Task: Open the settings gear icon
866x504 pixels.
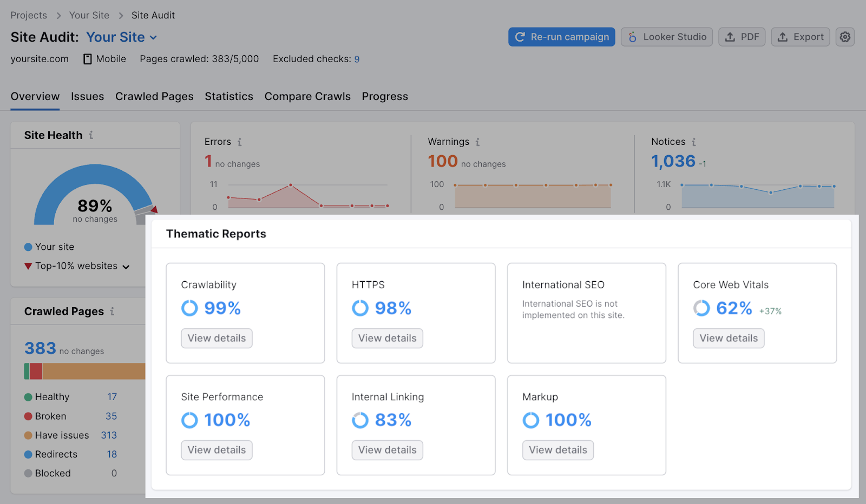Action: tap(845, 37)
